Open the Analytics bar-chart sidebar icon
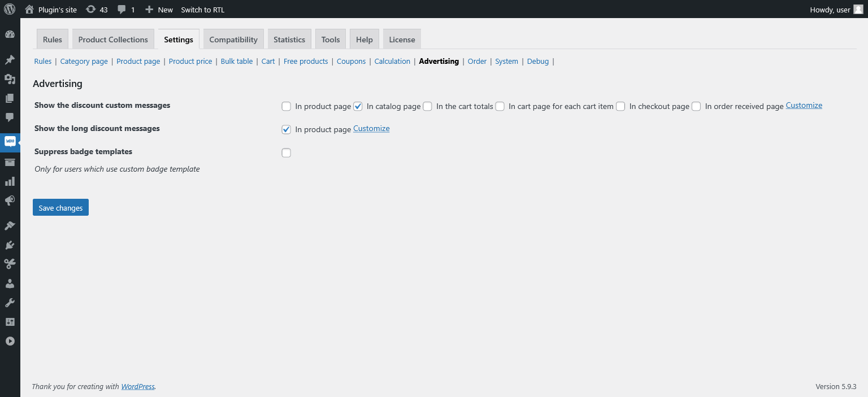The height and width of the screenshot is (397, 868). 10,182
